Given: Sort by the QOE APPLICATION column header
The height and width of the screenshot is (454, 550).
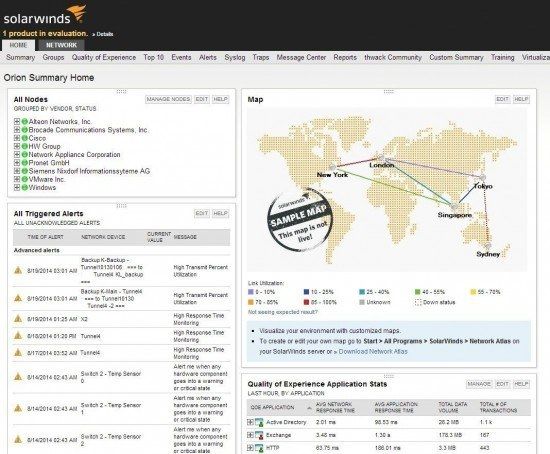Looking at the screenshot, I should tap(273, 407).
